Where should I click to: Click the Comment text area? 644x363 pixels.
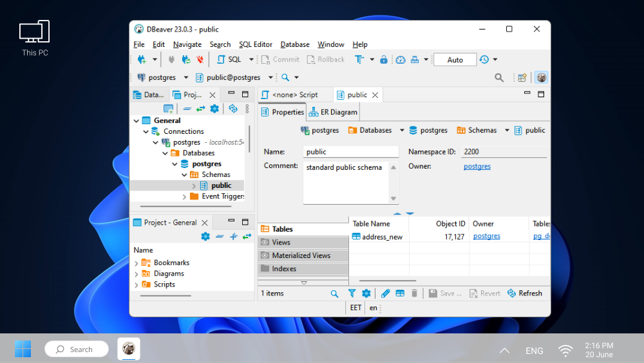[x=346, y=182]
